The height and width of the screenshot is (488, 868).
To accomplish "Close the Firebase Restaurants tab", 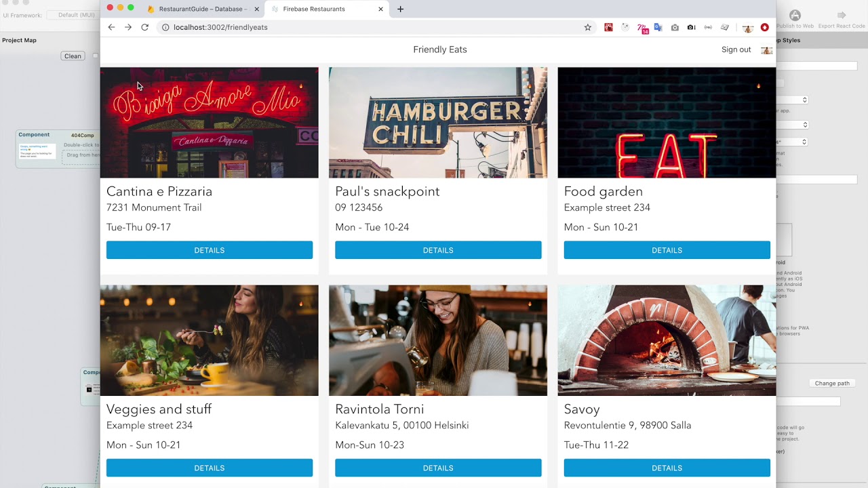I will (380, 9).
